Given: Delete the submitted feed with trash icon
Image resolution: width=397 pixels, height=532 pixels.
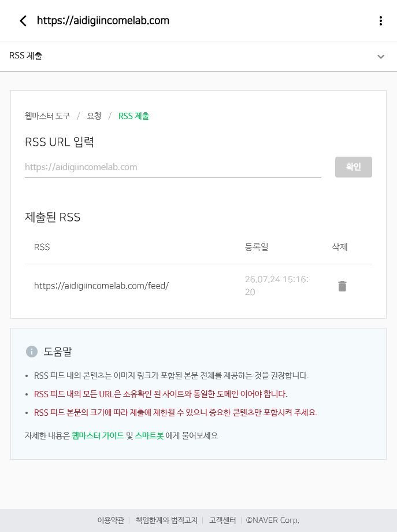Looking at the screenshot, I should click(x=343, y=286).
